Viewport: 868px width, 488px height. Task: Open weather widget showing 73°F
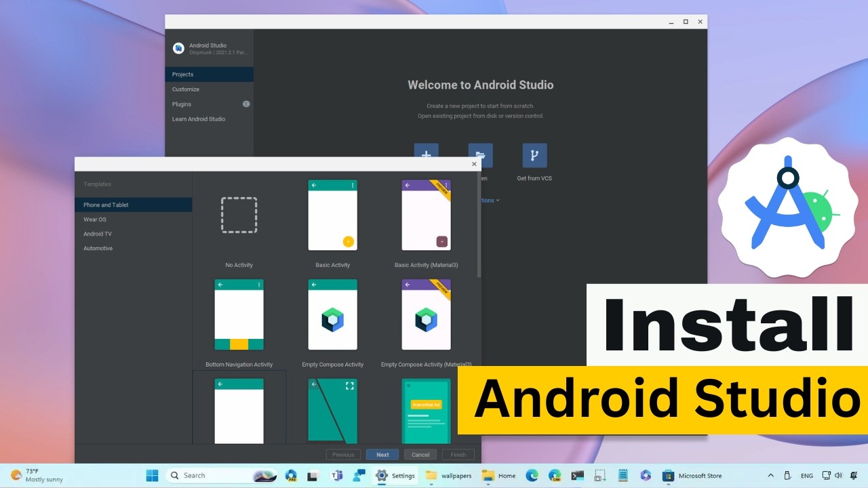37,475
